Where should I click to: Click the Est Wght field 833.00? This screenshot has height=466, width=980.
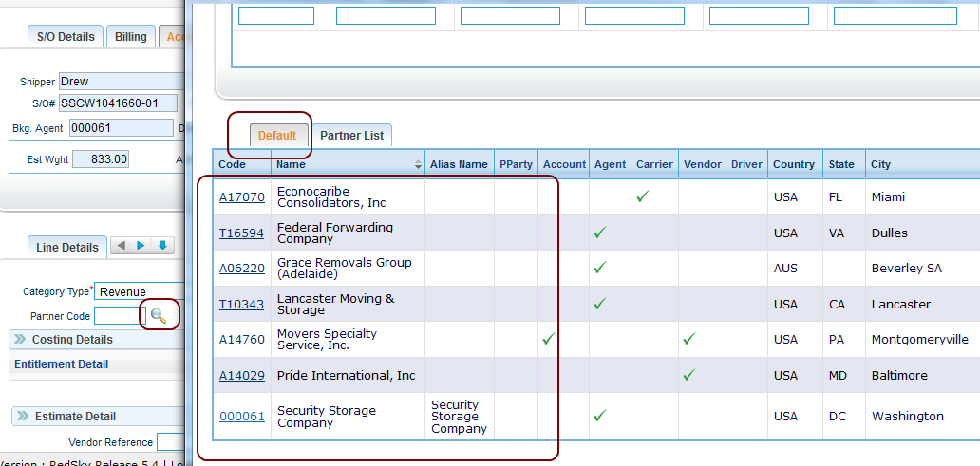click(x=101, y=159)
